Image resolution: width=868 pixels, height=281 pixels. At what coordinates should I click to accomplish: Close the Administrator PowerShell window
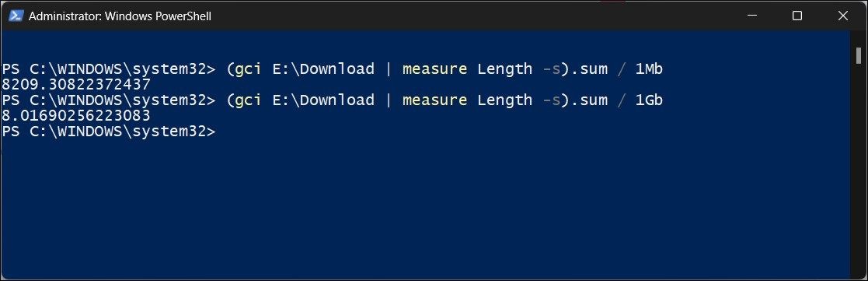[x=843, y=16]
